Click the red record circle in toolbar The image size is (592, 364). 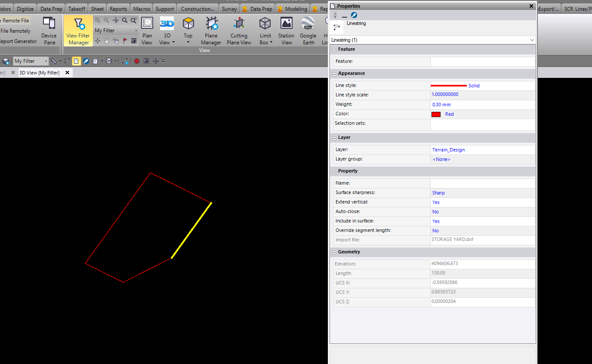tap(137, 61)
